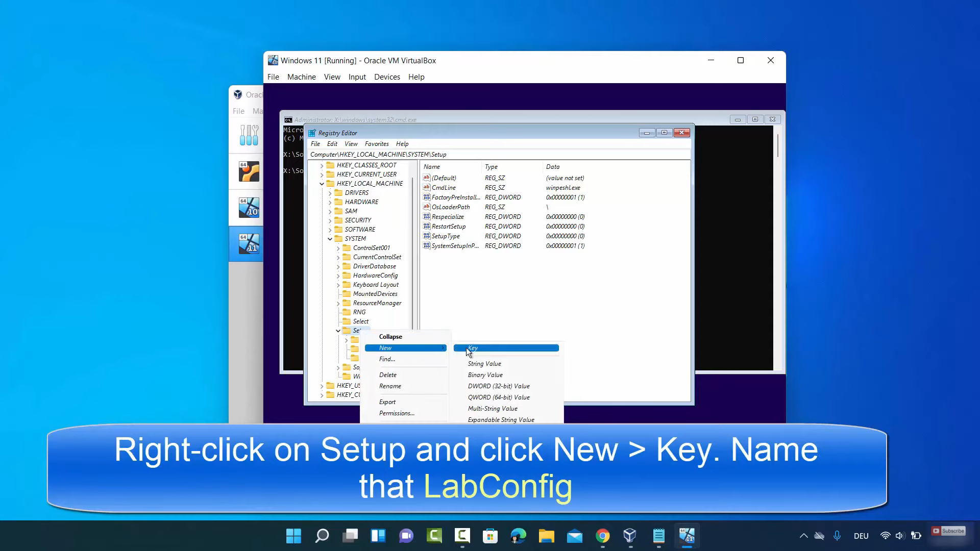Click the Windows 11 VM icon in VirtualBox sidebar

(249, 244)
